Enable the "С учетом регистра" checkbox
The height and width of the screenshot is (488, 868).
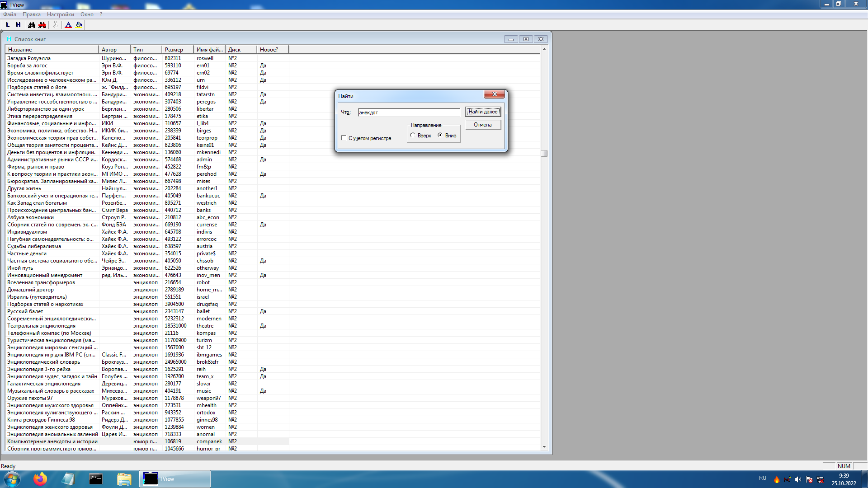tap(344, 138)
